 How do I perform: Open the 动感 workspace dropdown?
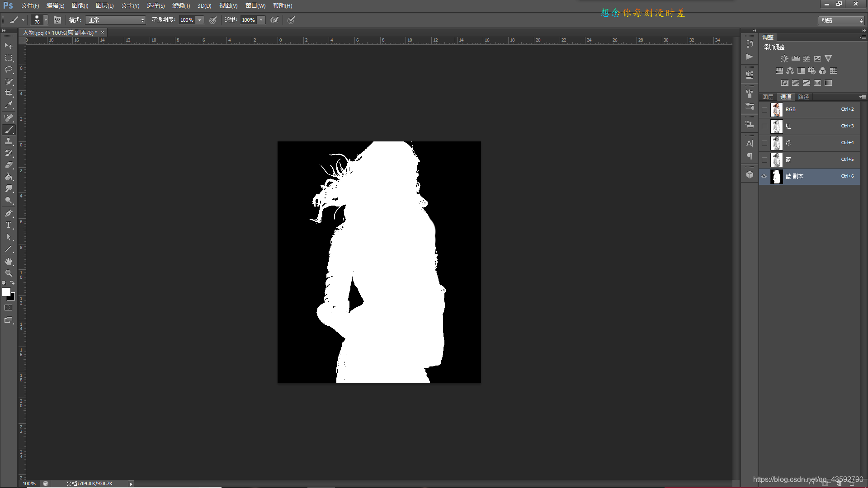[x=841, y=20]
